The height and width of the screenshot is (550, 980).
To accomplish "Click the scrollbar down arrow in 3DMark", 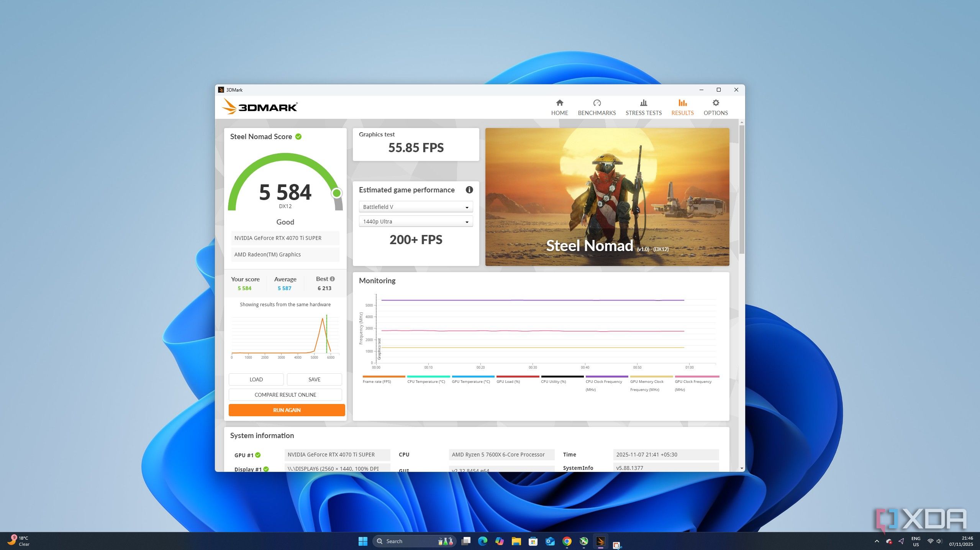I will 742,468.
